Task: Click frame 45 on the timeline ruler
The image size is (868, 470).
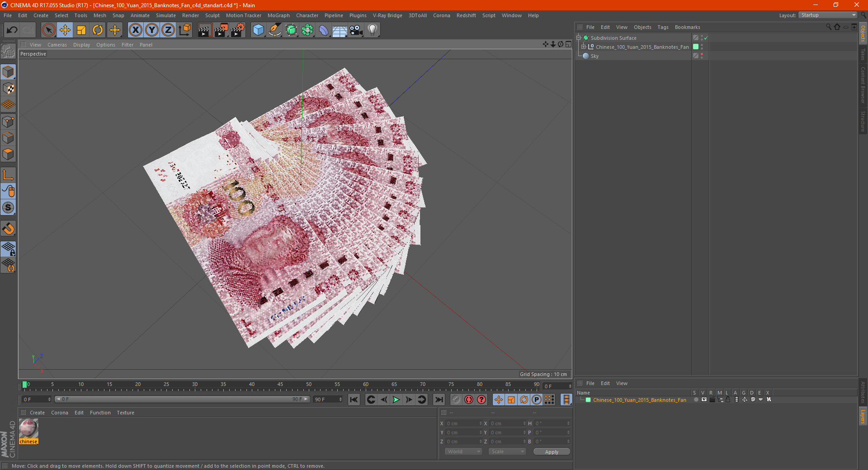Action: click(280, 385)
